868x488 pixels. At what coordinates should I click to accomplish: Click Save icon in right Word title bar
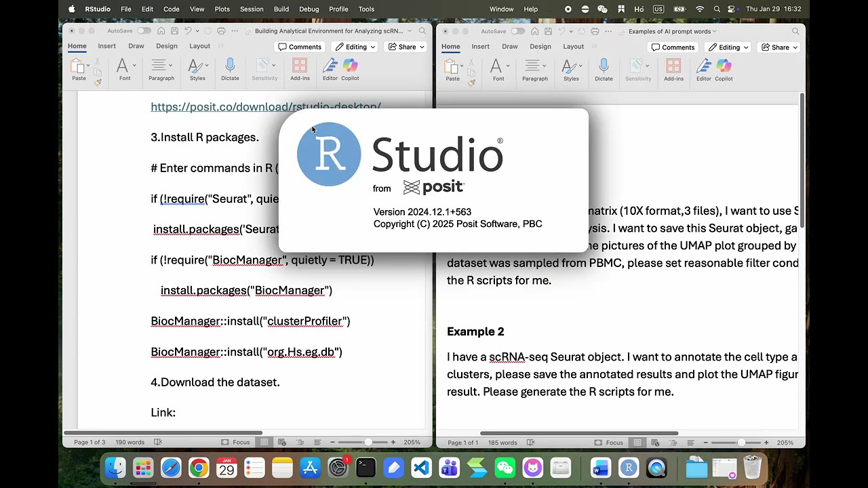tap(549, 31)
